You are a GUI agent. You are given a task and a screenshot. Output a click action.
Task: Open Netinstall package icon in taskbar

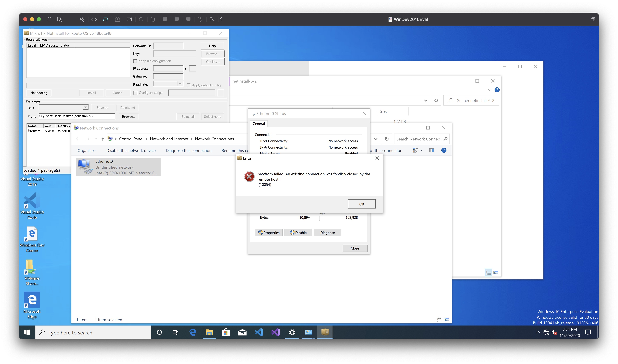(x=325, y=332)
